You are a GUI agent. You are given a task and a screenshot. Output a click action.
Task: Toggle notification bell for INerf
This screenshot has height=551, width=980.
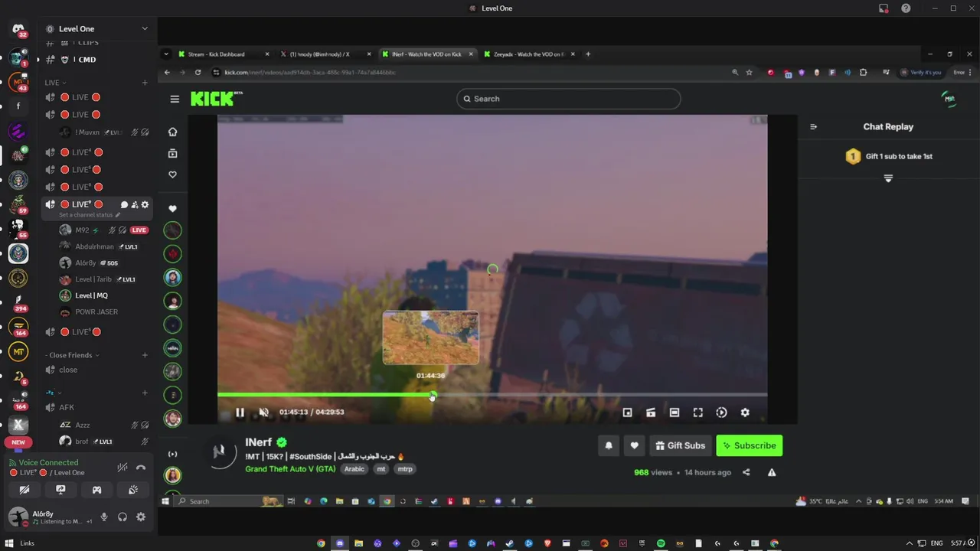click(609, 445)
